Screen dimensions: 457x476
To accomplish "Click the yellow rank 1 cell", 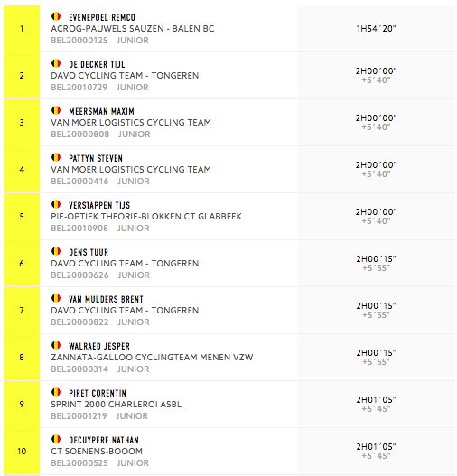I will click(x=22, y=29).
